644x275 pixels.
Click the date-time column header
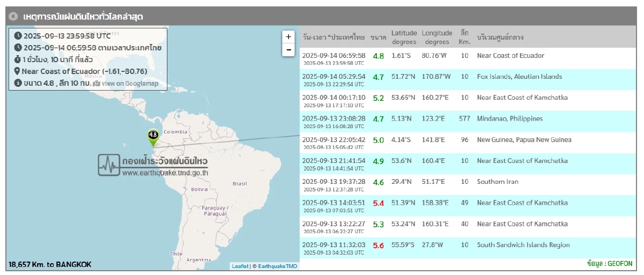(x=334, y=38)
